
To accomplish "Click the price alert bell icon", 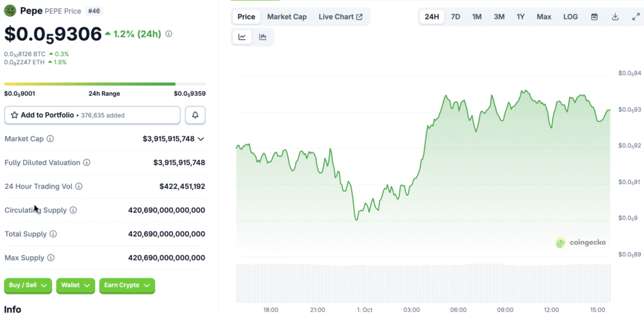I will 195,115.
